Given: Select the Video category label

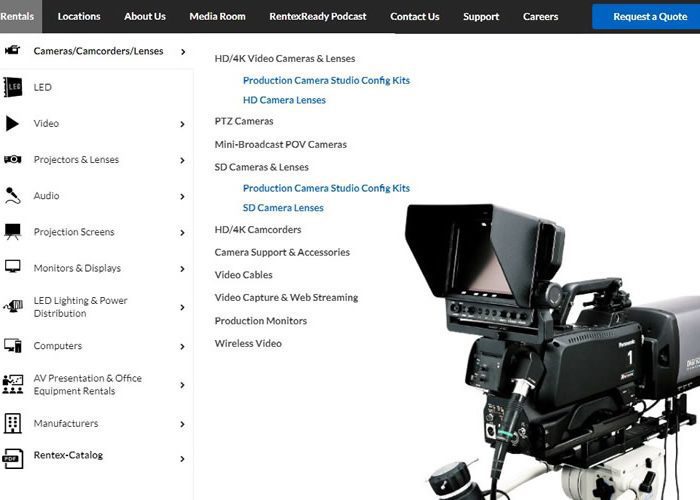Looking at the screenshot, I should click(x=46, y=123).
